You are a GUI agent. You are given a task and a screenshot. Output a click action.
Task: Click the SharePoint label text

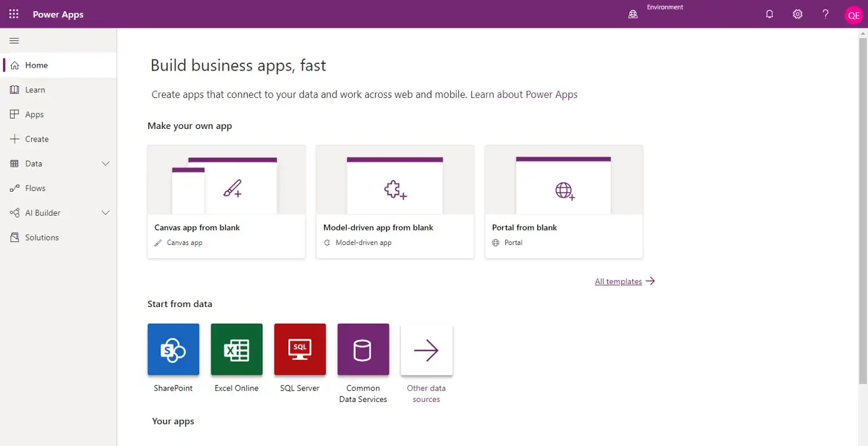coord(174,388)
